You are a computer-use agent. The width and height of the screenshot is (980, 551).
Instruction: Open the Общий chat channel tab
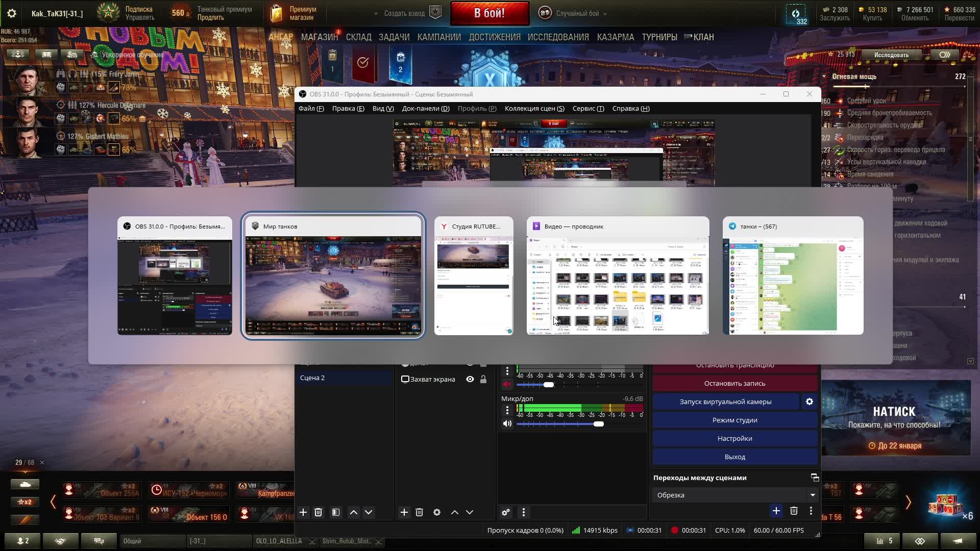(x=152, y=541)
